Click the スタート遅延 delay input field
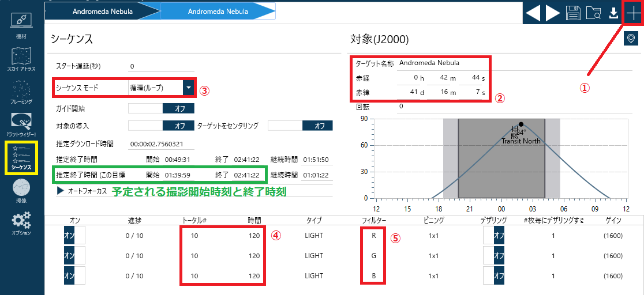The width and height of the screenshot is (644, 295). pos(160,66)
